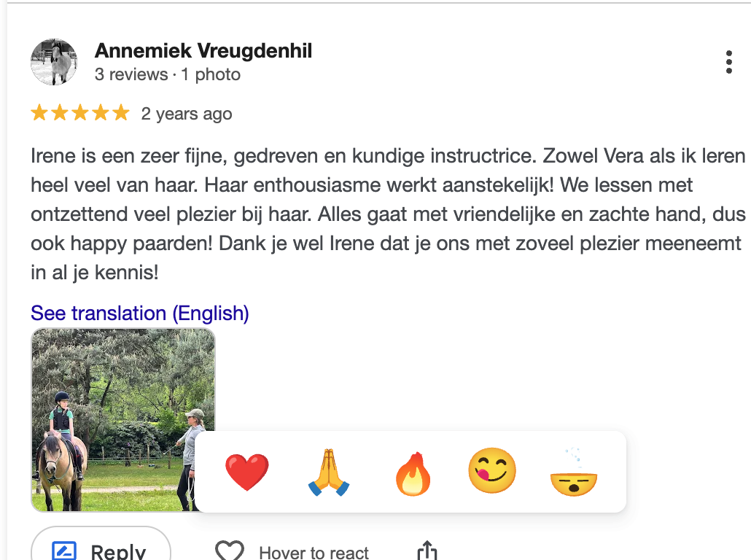Click the Reply button text
The width and height of the screenshot is (751, 560).
coord(118,552)
